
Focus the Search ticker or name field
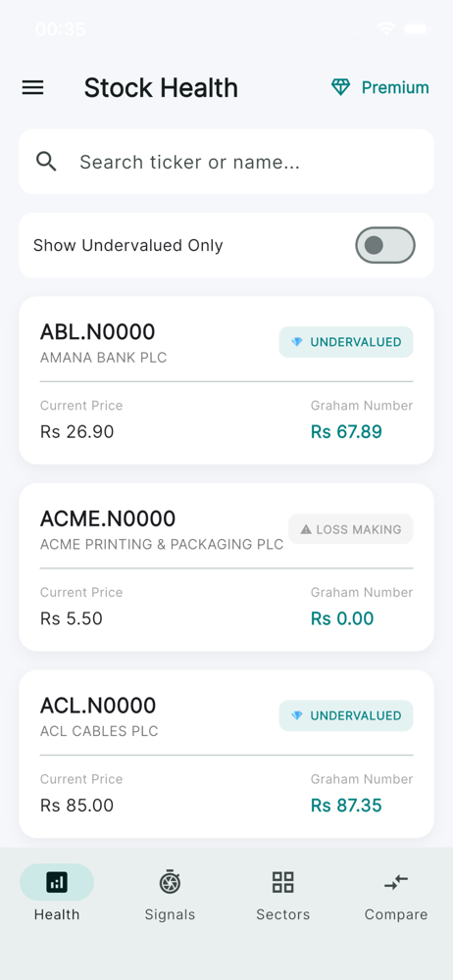point(226,162)
